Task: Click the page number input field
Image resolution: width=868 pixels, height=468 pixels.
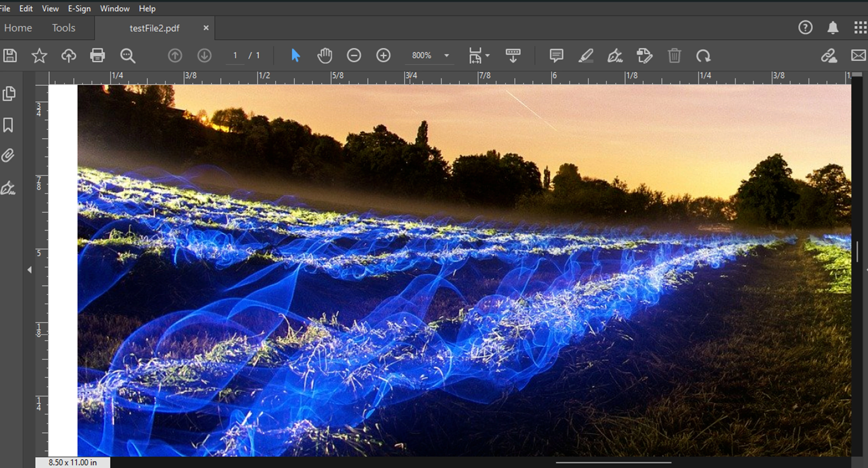Action: tap(235, 56)
